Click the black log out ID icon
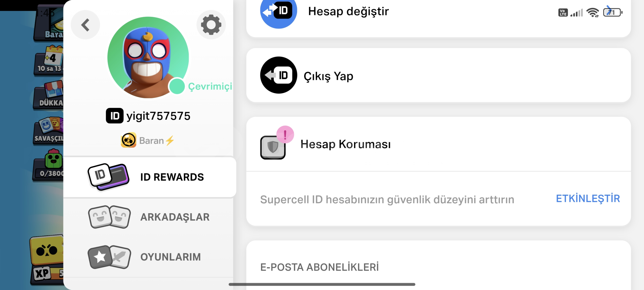 [278, 75]
